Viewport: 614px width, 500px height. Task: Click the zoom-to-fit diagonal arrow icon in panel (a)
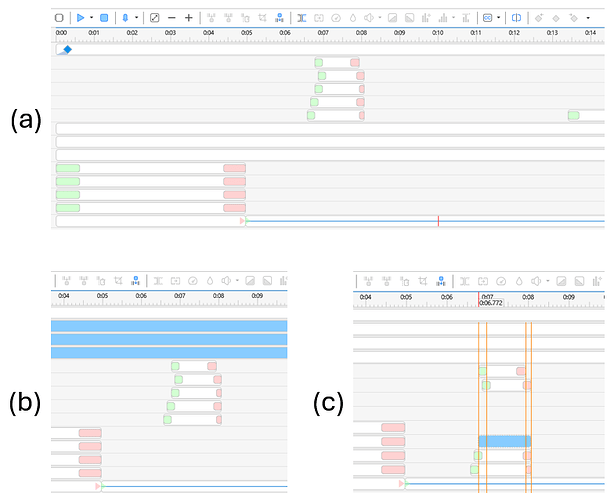(x=154, y=18)
